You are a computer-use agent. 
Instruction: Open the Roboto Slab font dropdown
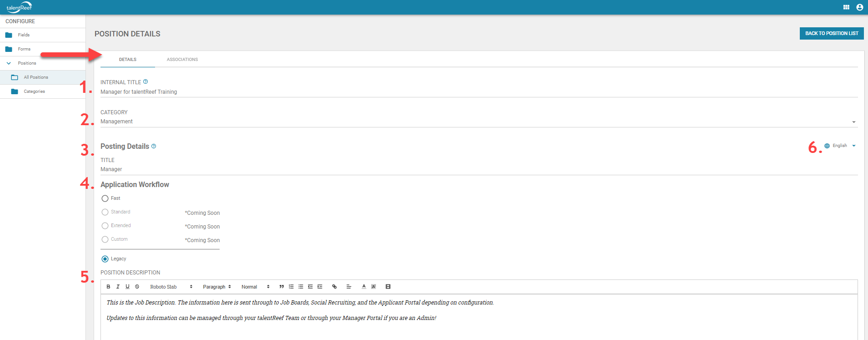point(171,287)
